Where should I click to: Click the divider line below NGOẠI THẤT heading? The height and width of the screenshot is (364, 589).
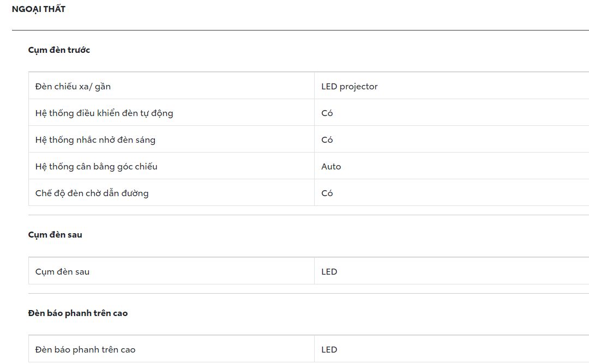pyautogui.click(x=300, y=30)
